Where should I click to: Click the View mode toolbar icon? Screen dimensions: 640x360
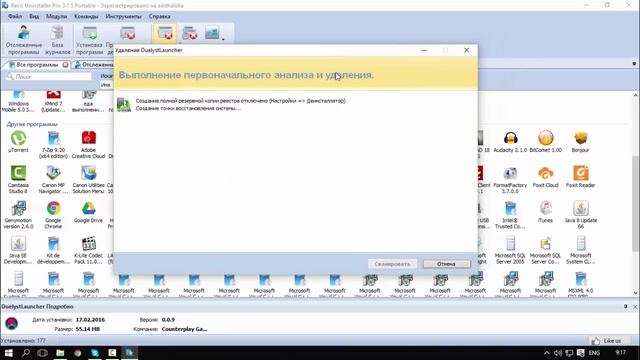[x=212, y=33]
